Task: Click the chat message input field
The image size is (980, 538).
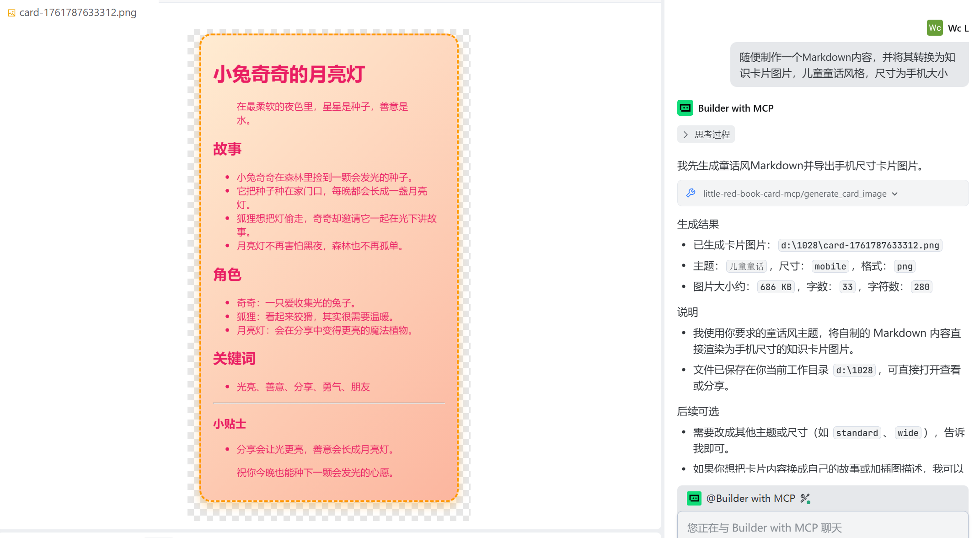Action: pos(823,527)
